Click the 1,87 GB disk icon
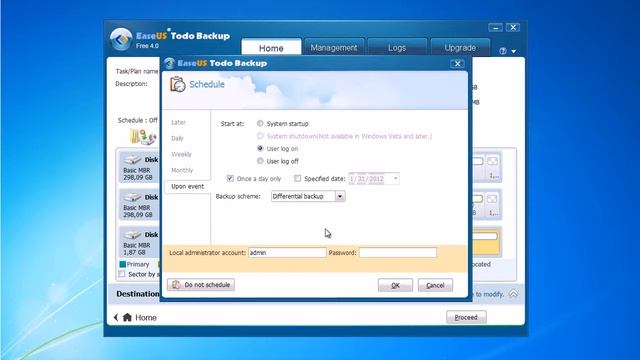The image size is (640, 360). tap(132, 235)
